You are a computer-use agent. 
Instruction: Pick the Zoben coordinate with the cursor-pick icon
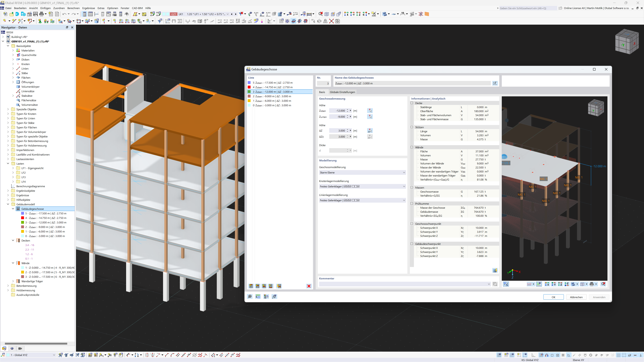coord(370,110)
